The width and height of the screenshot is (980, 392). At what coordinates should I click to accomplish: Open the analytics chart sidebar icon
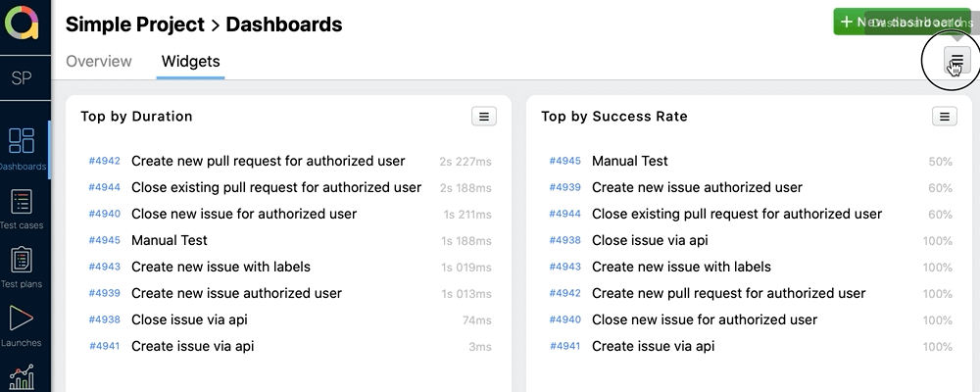[x=22, y=376]
